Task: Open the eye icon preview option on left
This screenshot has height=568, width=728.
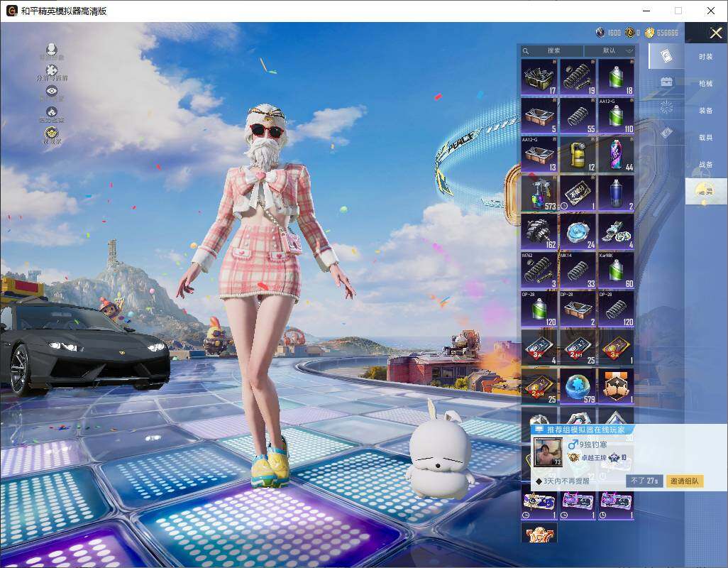Action: (x=52, y=92)
